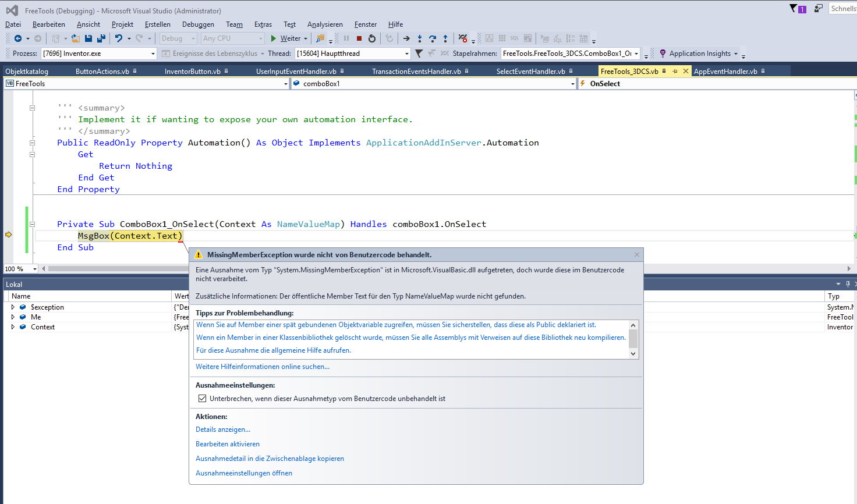This screenshot has width=857, height=504.
Task: Click the Save floppy disk icon
Action: tap(88, 38)
